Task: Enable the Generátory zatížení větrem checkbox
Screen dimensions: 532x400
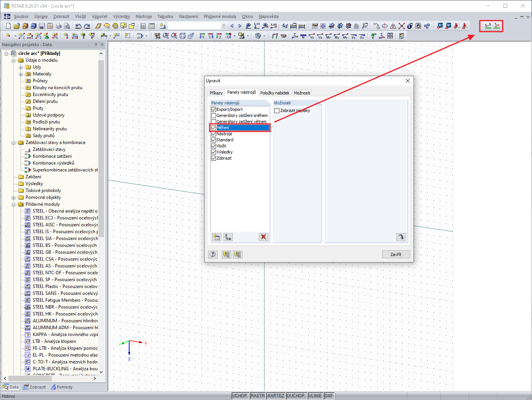Action: pyautogui.click(x=213, y=122)
